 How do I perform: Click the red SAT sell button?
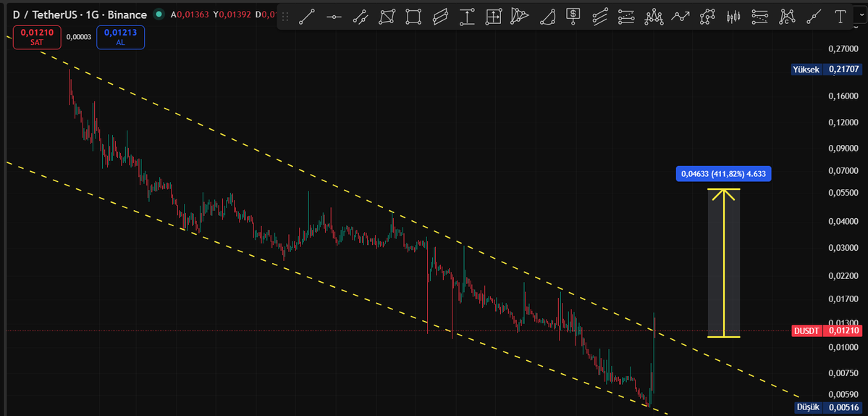click(x=37, y=38)
